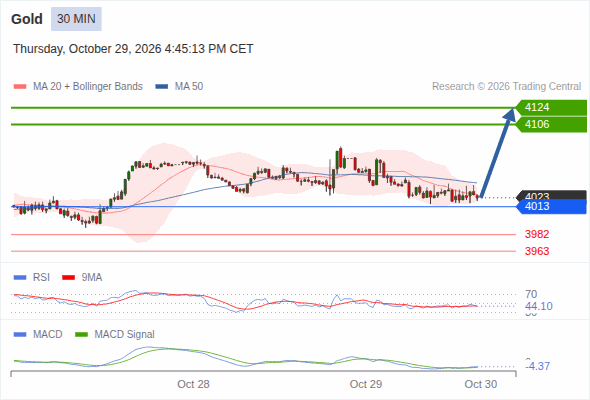Click the MA 20 + Bollinger Bands legend label
The height and width of the screenshot is (400, 590).
(88, 87)
